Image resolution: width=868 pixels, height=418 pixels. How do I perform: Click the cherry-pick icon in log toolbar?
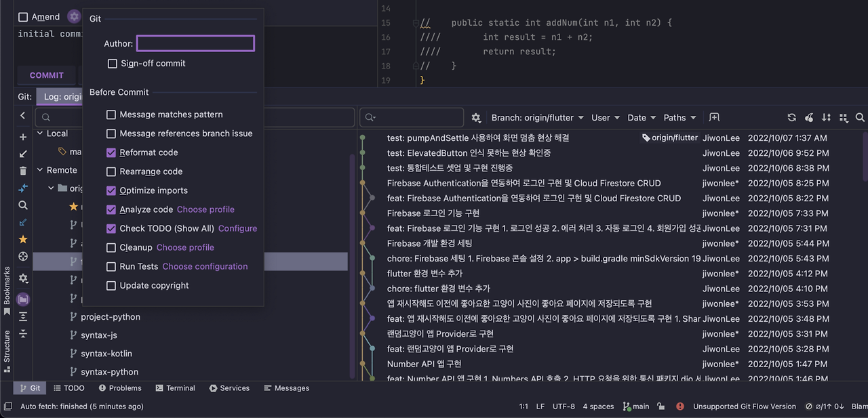(x=809, y=117)
